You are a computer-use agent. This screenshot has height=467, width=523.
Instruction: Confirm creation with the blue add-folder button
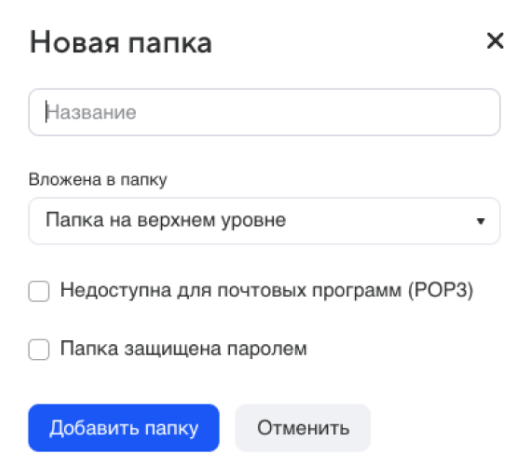pyautogui.click(x=124, y=428)
